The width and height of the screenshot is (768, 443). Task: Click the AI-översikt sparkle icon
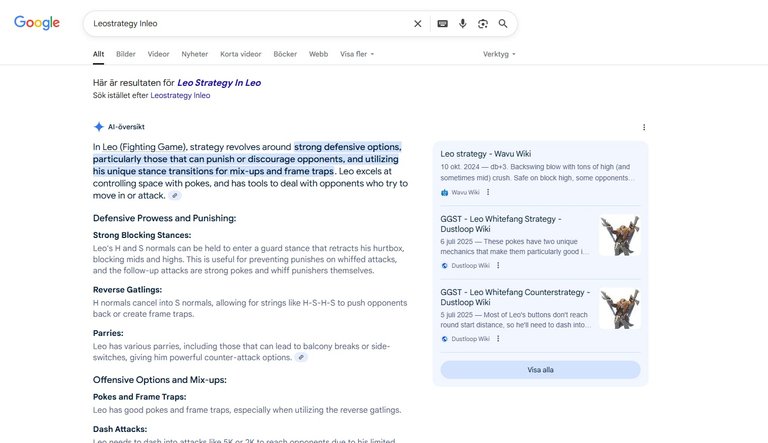coord(98,126)
